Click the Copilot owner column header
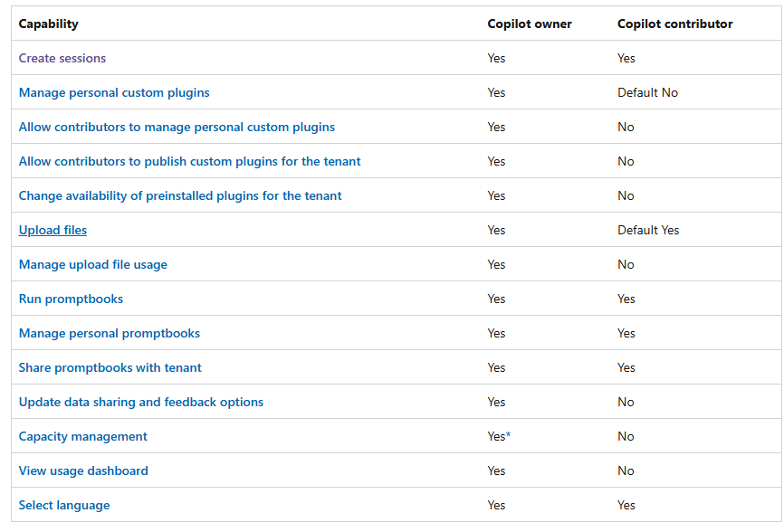Screen dimensions: 784x532 pos(530,24)
